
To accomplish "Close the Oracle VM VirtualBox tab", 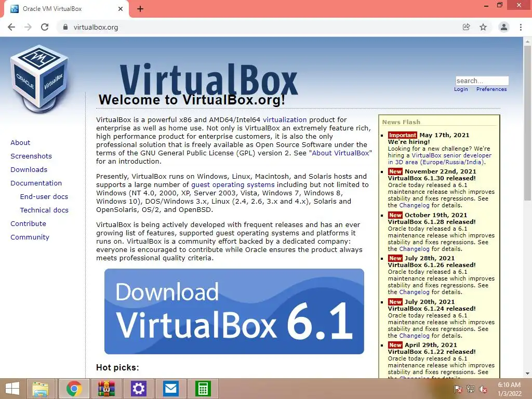I will (x=121, y=9).
